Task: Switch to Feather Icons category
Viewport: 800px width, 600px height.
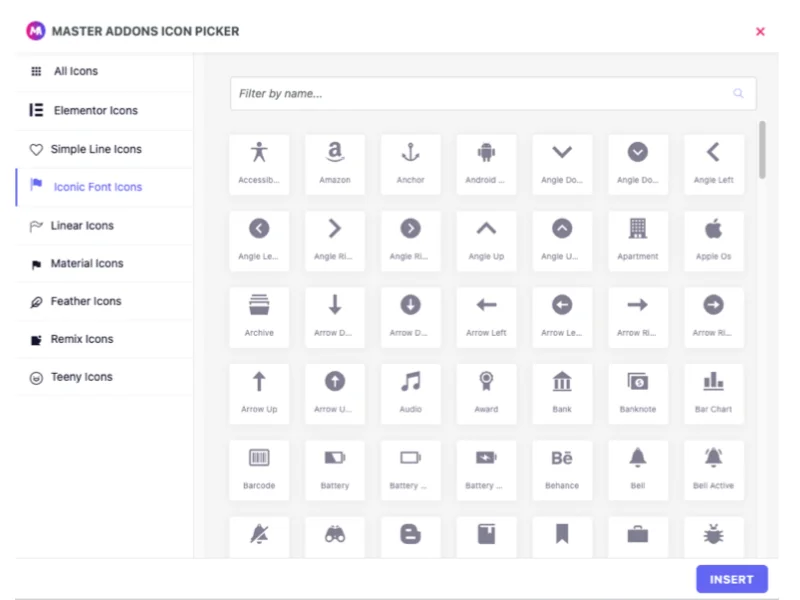Action: pos(105,301)
